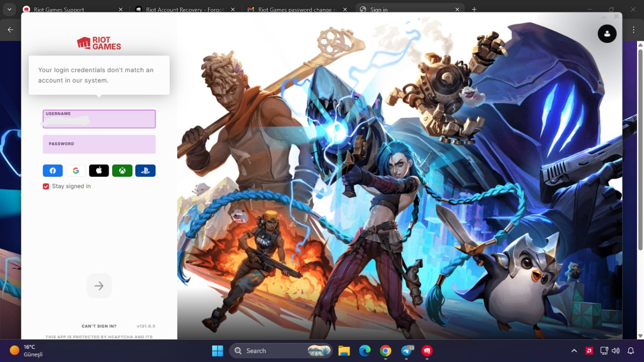Sign in with the Facebook icon
The image size is (644, 362).
coord(53,171)
